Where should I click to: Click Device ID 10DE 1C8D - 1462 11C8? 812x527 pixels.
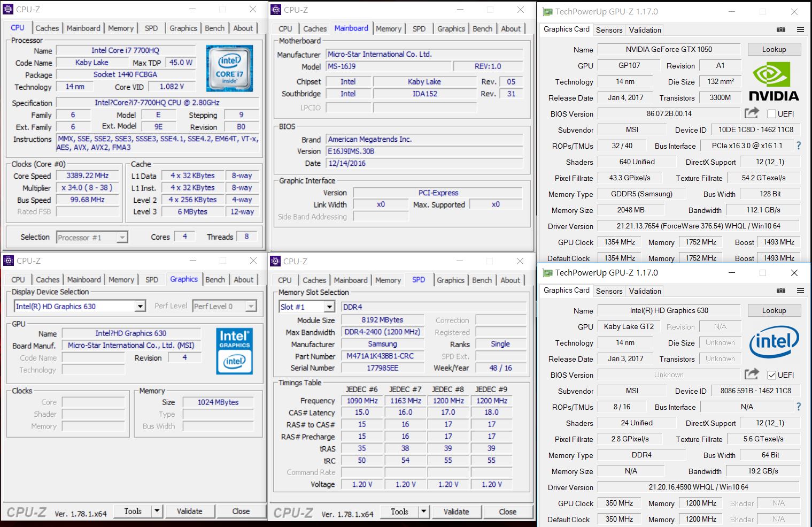coord(755,129)
